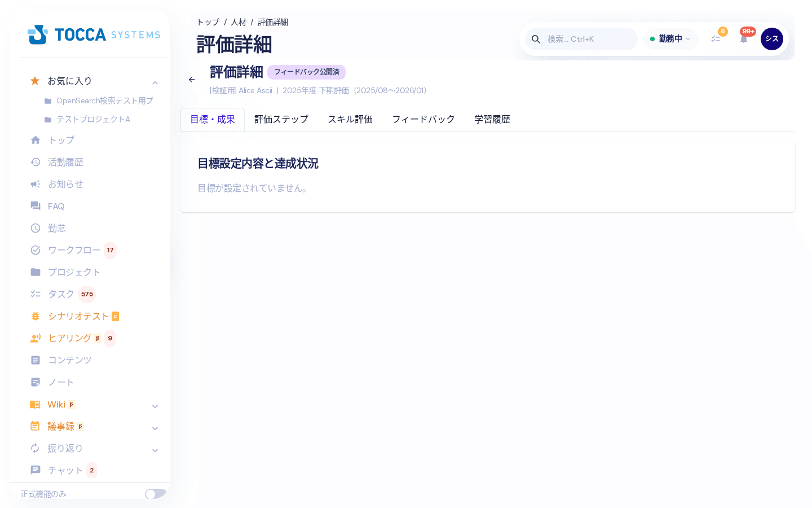Open OpenSearch検索テスト用 favorite project
The height and width of the screenshot is (508, 812).
pos(107,100)
